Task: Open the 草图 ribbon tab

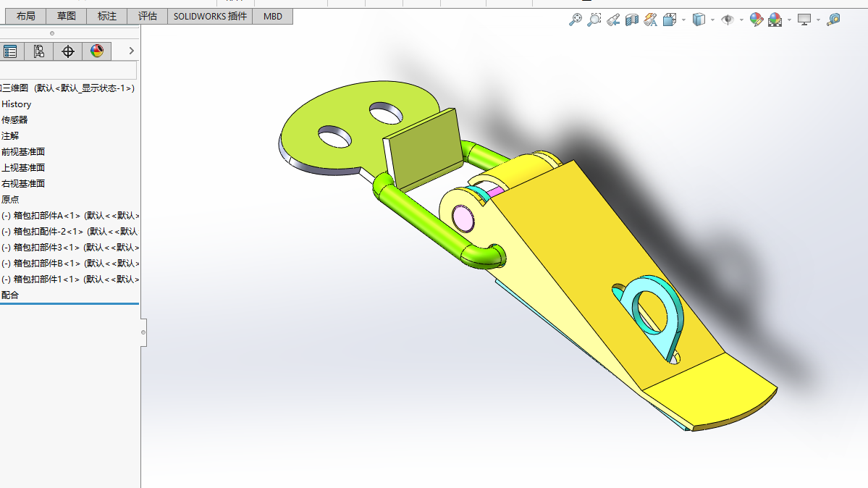Action: (67, 16)
